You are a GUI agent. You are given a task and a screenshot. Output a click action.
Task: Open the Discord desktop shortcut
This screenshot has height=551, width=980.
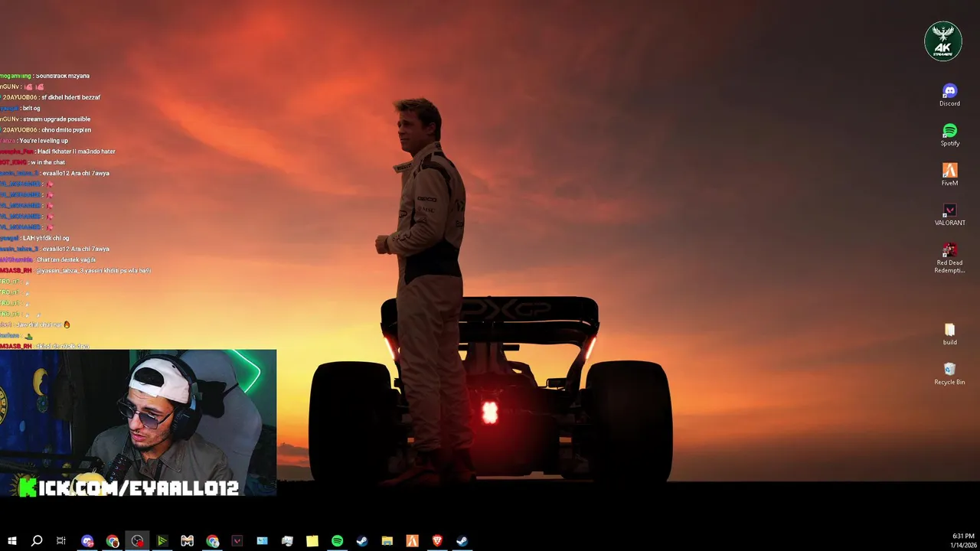[x=949, y=95]
